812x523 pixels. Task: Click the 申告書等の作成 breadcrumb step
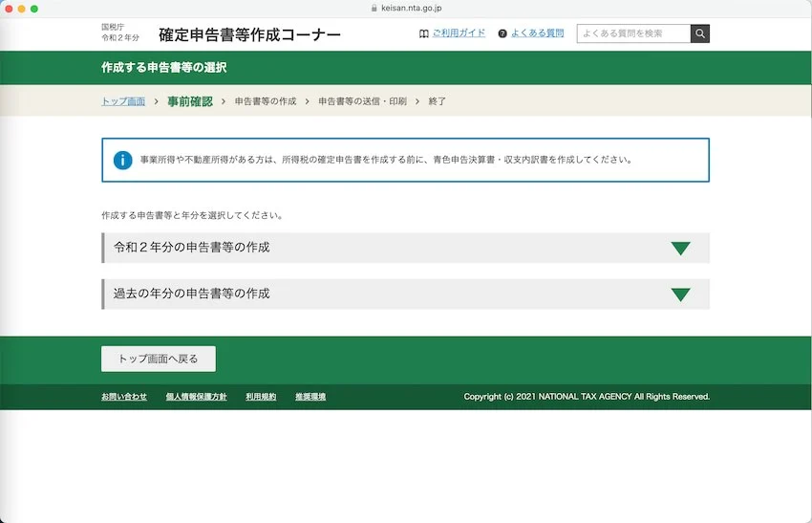click(x=266, y=101)
